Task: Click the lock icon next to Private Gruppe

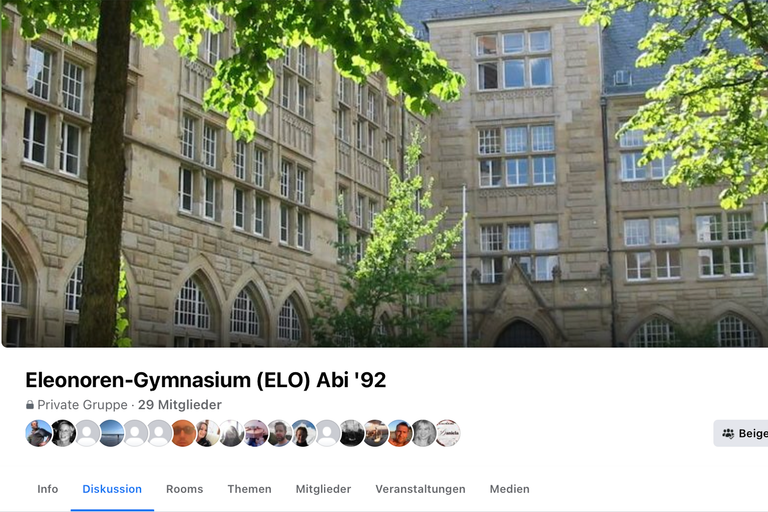Action: [30, 405]
